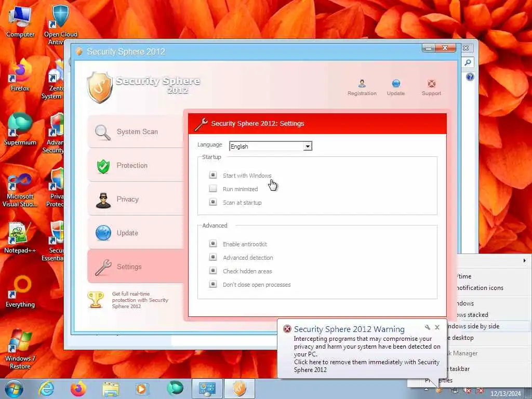This screenshot has width=532, height=399.
Task: Select the System Scan magnifier icon
Action: pos(103,132)
